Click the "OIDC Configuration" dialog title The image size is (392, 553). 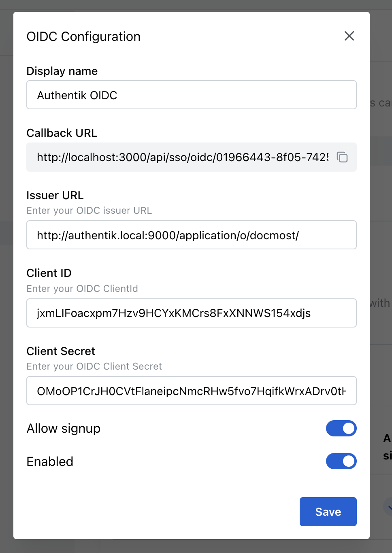pos(83,36)
